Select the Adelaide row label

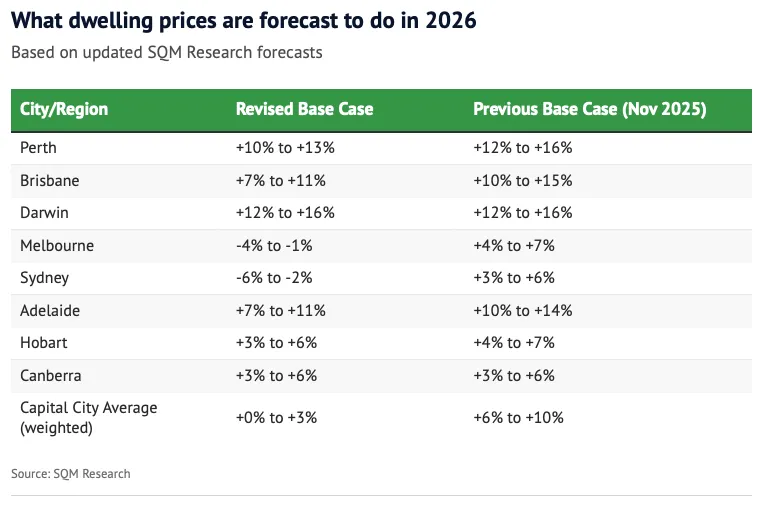[x=50, y=310]
